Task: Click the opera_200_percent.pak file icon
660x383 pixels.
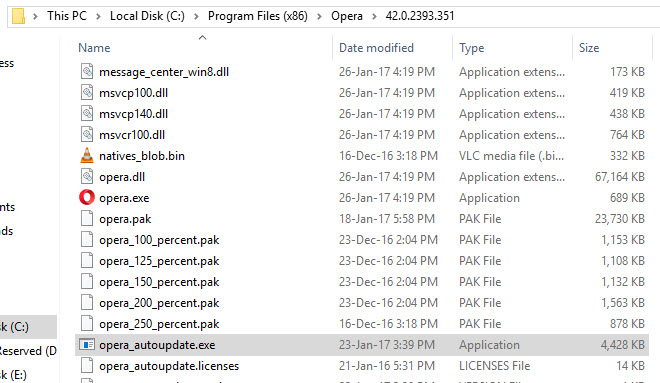Action: [87, 303]
